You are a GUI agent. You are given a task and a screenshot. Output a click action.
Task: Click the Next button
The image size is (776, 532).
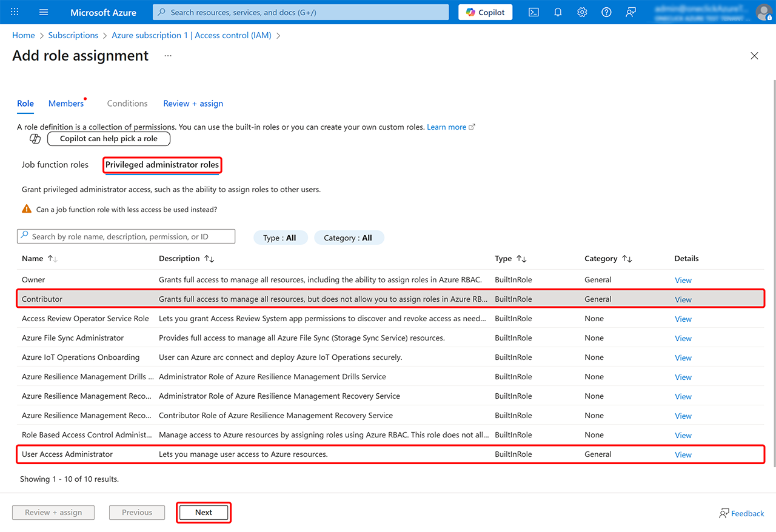pos(204,513)
